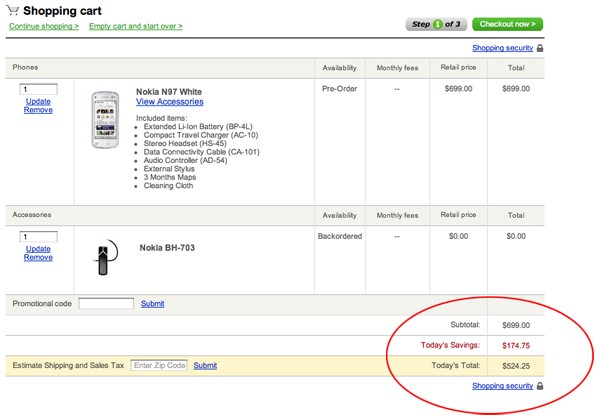This screenshot has height=420, width=600.
Task: Remove Nokia BH-703 from cart
Action: click(38, 258)
